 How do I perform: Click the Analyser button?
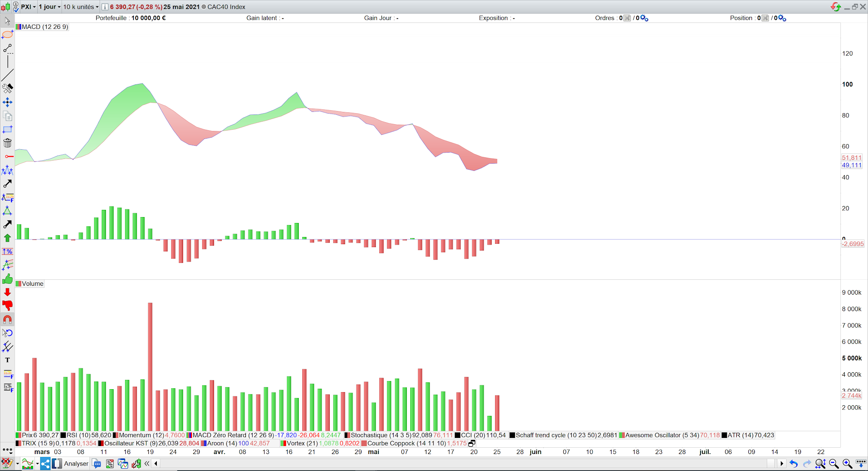[x=76, y=464]
